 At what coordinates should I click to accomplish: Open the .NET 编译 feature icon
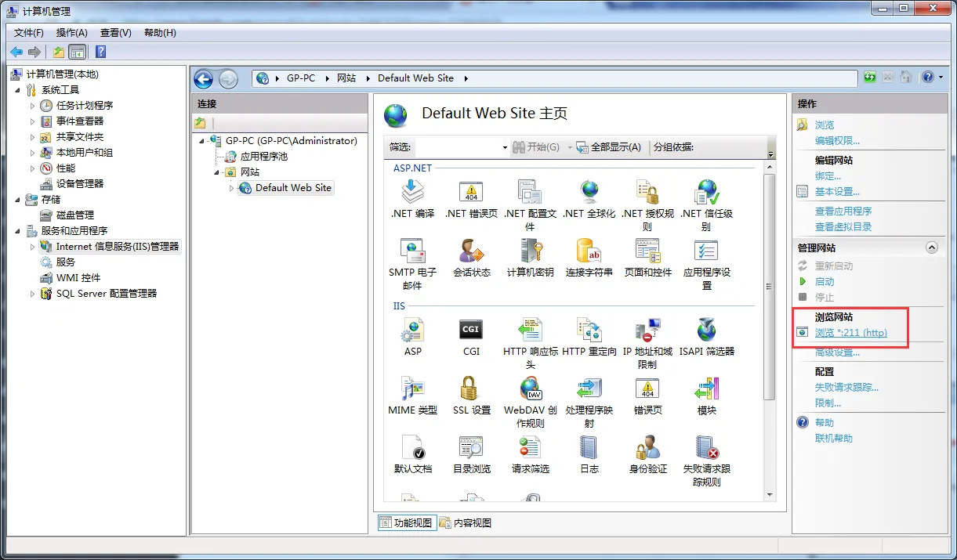click(x=412, y=192)
